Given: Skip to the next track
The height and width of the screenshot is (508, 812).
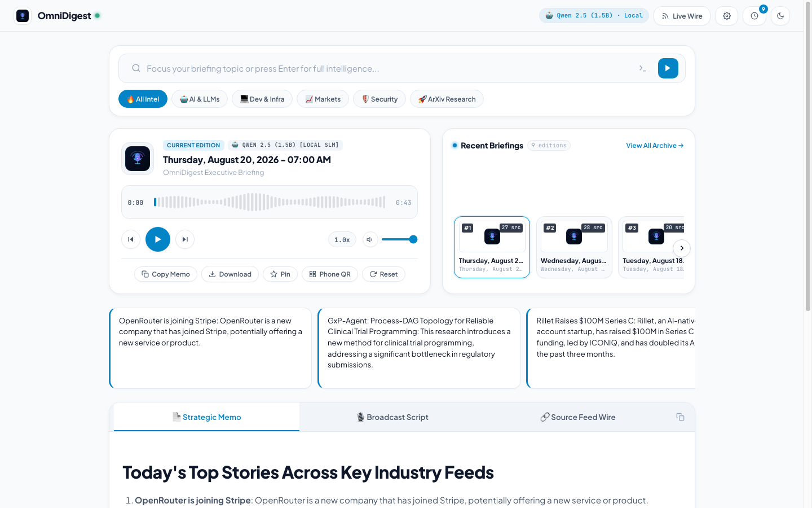Looking at the screenshot, I should coord(185,239).
